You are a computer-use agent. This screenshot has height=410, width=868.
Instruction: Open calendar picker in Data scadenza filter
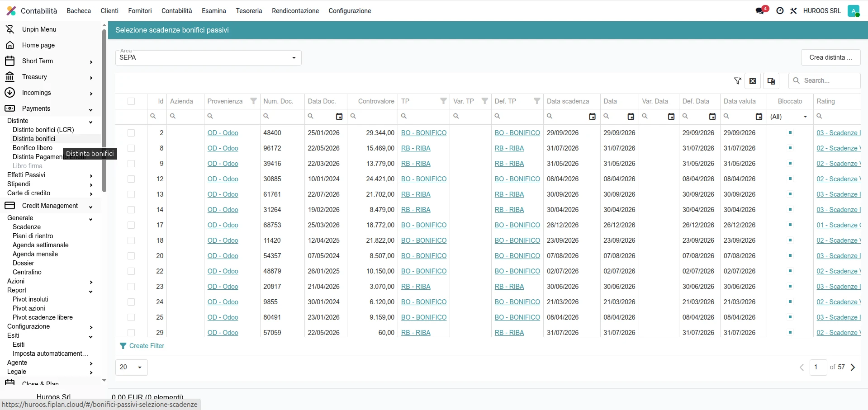[x=592, y=117]
